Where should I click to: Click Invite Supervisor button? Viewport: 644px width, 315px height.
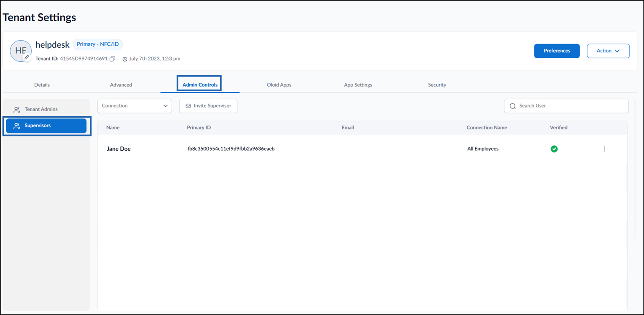pos(208,106)
